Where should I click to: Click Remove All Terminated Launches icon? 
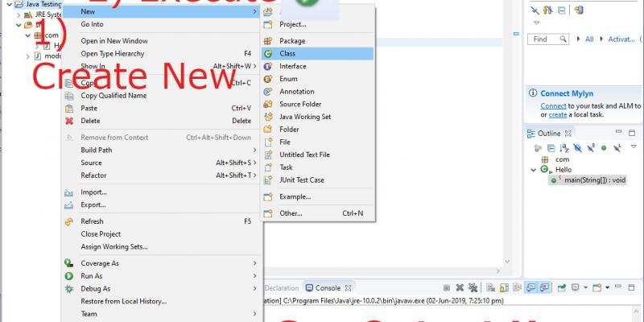(473, 287)
